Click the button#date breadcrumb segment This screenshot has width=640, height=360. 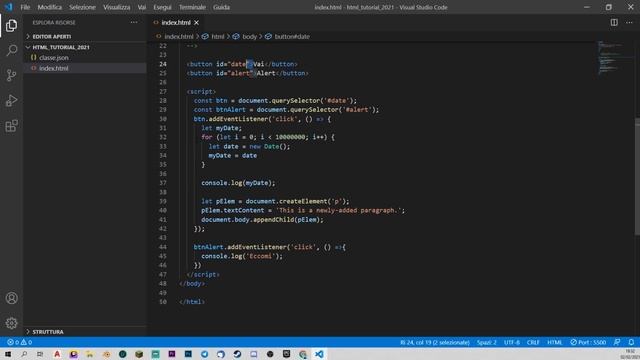[292, 36]
